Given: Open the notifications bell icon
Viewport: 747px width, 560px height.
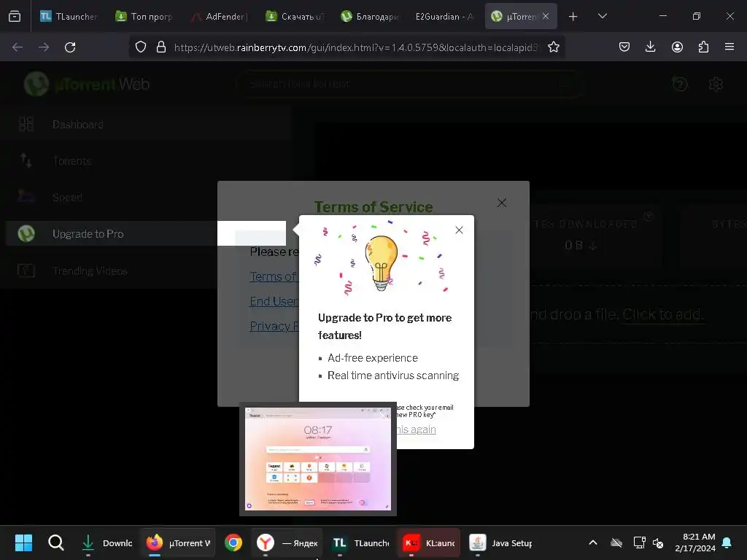Looking at the screenshot, I should 727,542.
